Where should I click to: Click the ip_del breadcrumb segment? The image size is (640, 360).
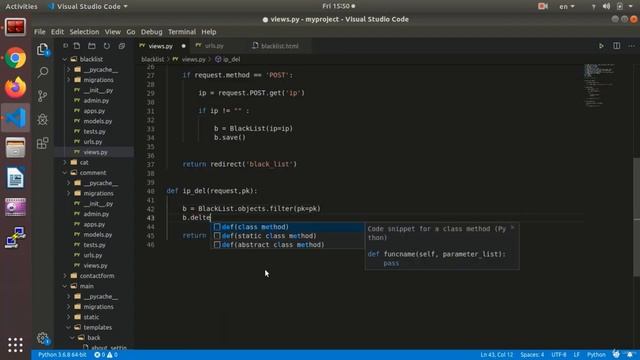(x=228, y=59)
